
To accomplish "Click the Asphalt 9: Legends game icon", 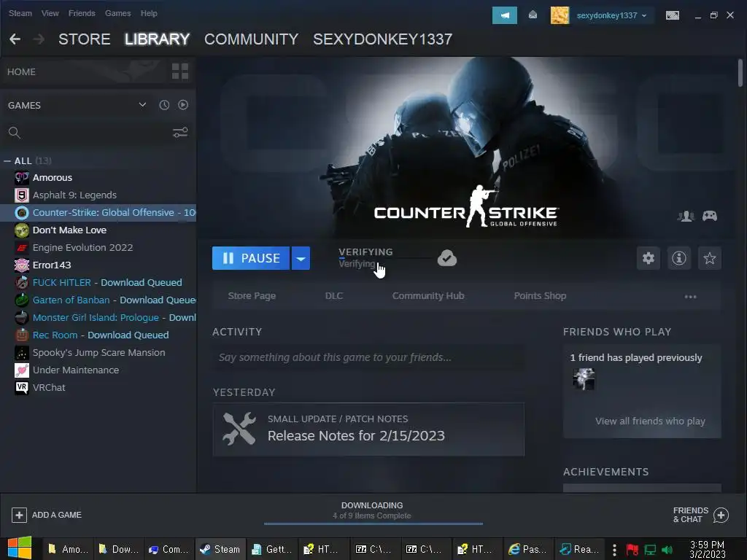I will point(21,195).
